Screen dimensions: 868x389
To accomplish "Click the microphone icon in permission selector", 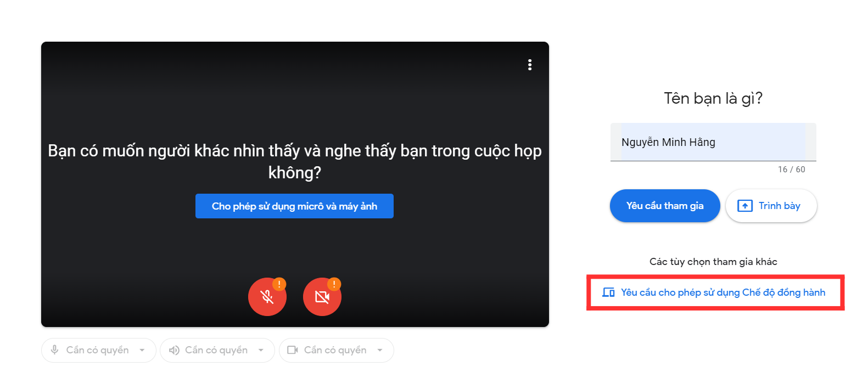I will coord(54,350).
